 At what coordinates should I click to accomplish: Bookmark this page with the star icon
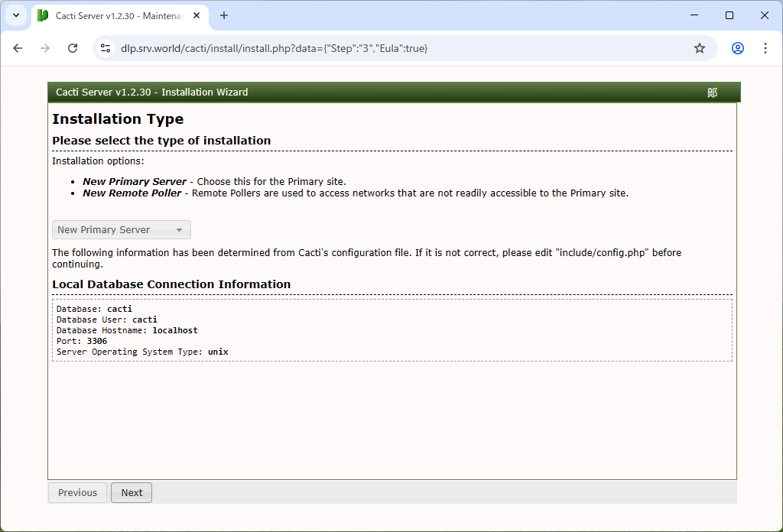(x=699, y=48)
